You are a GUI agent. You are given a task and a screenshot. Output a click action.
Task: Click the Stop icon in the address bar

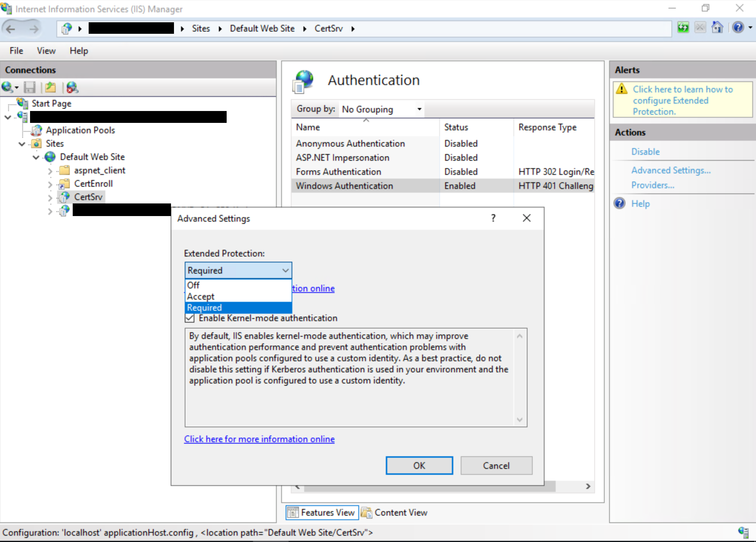coord(700,27)
